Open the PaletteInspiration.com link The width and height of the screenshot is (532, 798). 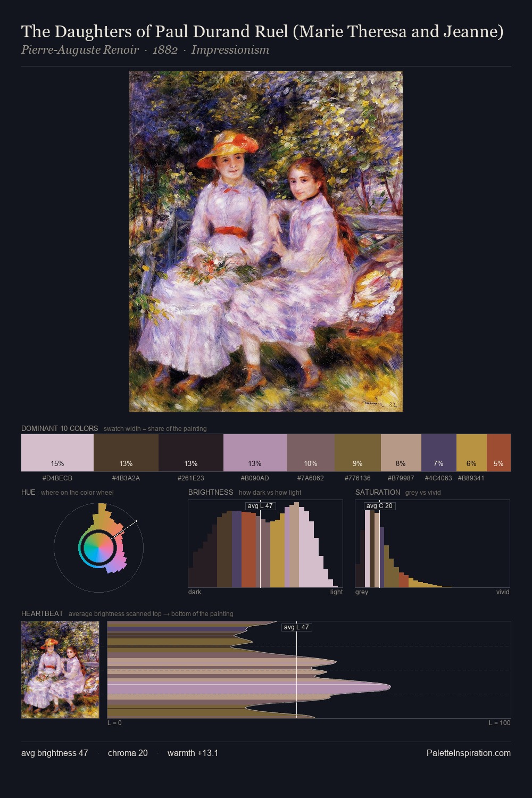[469, 753]
